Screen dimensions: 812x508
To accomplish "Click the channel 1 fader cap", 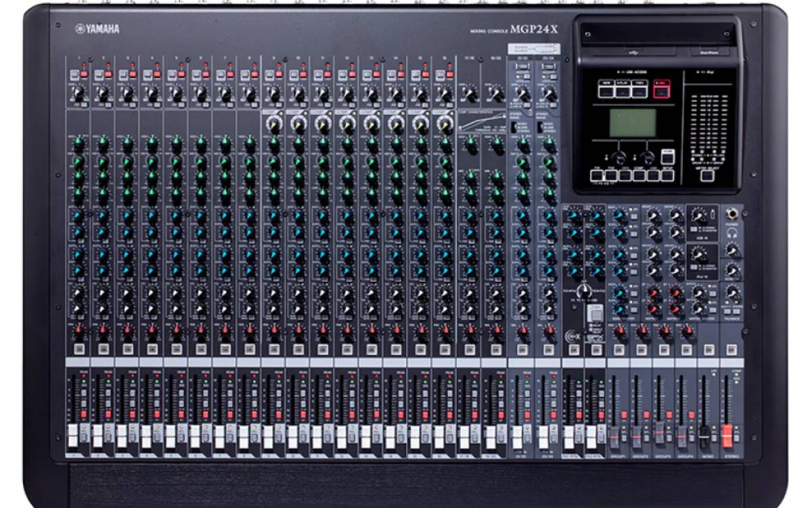I will [x=72, y=437].
